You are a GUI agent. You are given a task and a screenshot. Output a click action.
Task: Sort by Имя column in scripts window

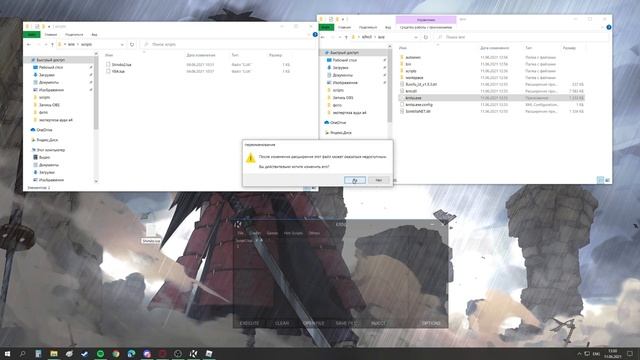109,55
